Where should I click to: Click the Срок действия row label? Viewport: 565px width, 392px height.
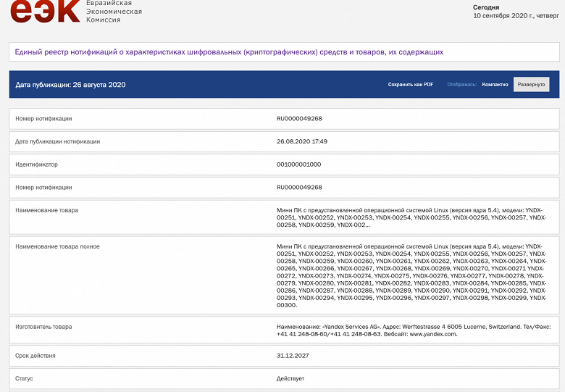click(x=35, y=356)
